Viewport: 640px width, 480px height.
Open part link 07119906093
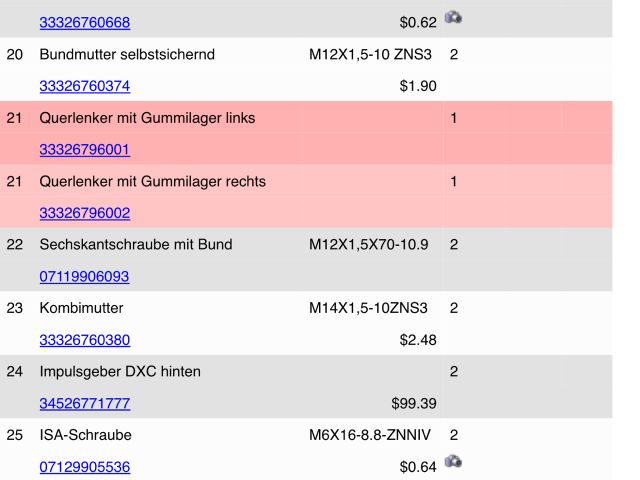(84, 276)
